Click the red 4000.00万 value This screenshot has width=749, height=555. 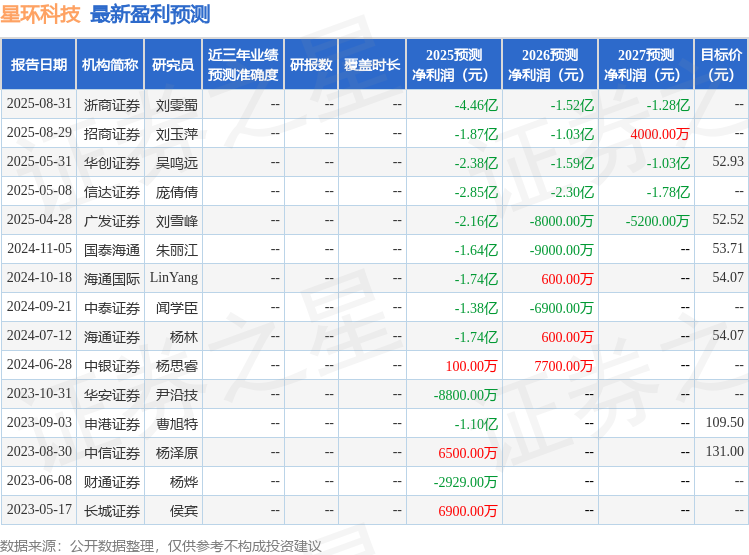click(660, 134)
